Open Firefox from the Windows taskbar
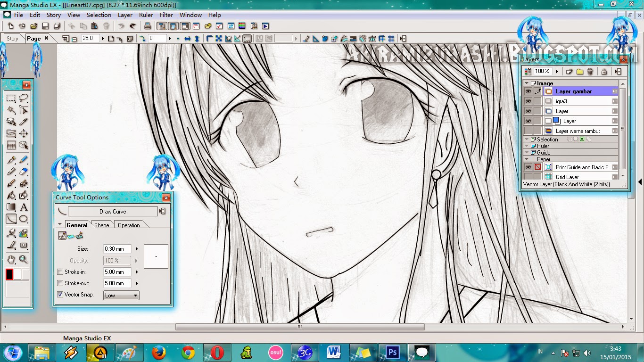Screen dimensions: 644x362 [159, 352]
